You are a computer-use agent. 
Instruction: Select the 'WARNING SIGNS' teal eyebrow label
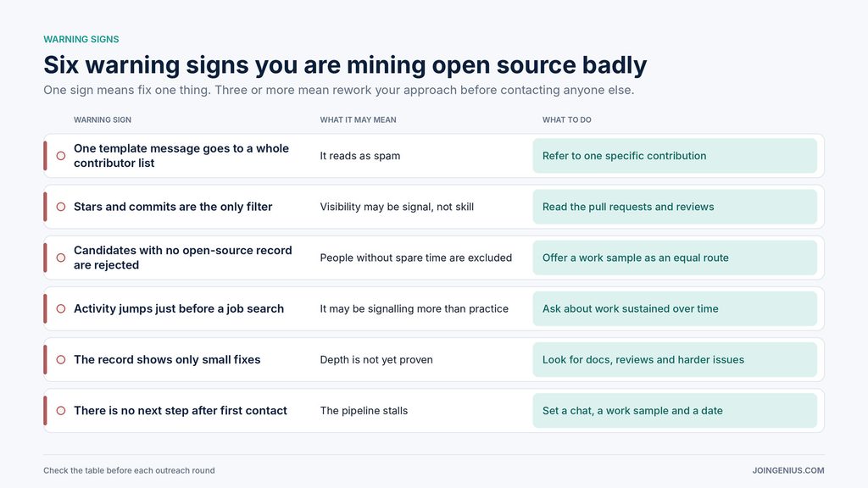click(x=81, y=39)
